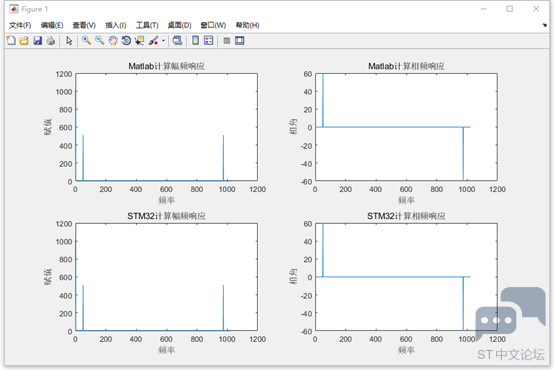Create a new figure with toolbar icon
Image resolution: width=554 pixels, height=370 pixels.
[x=11, y=41]
